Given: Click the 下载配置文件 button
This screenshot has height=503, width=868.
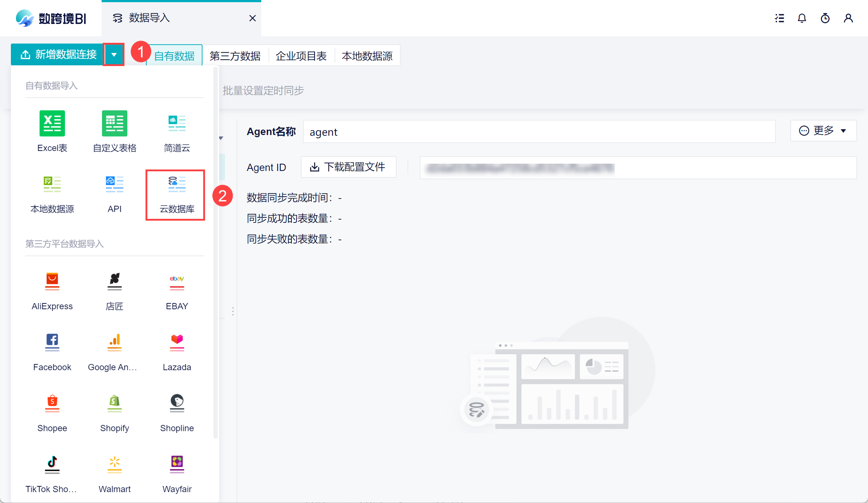Looking at the screenshot, I should [x=348, y=167].
